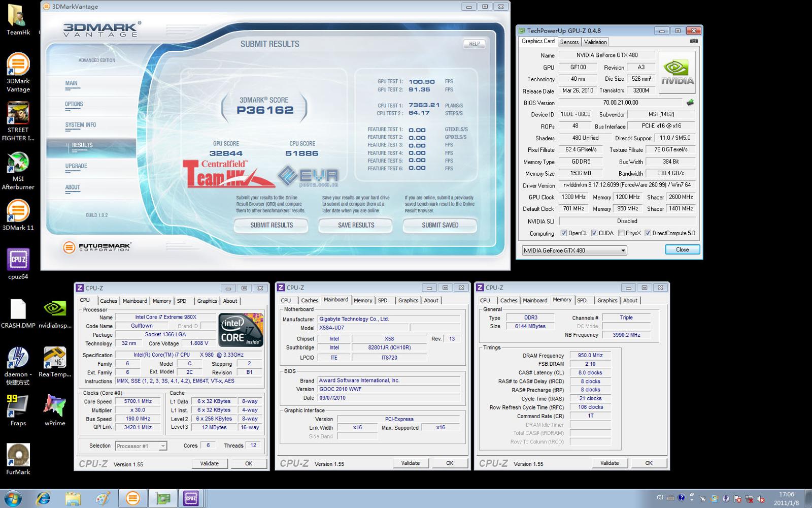The image size is (812, 508).
Task: Open Paint from the taskbar
Action: click(103, 498)
